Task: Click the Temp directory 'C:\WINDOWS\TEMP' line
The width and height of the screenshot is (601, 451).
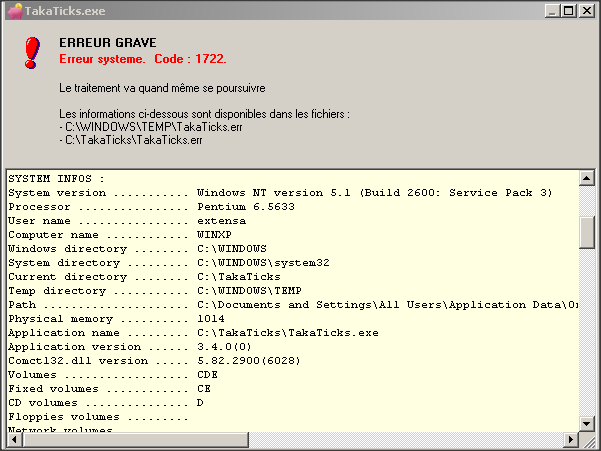Action: [x=155, y=291]
